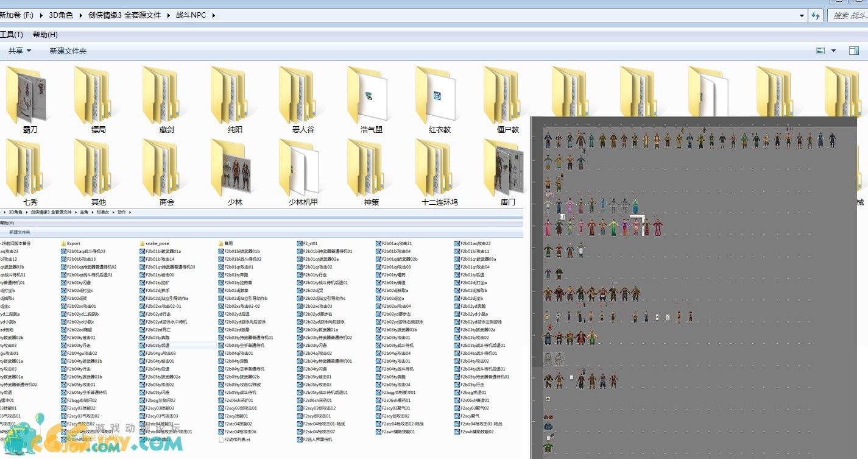Expand arrow after 战斗NPC breadcrumb
Image resolution: width=868 pixels, height=459 pixels.
214,15
